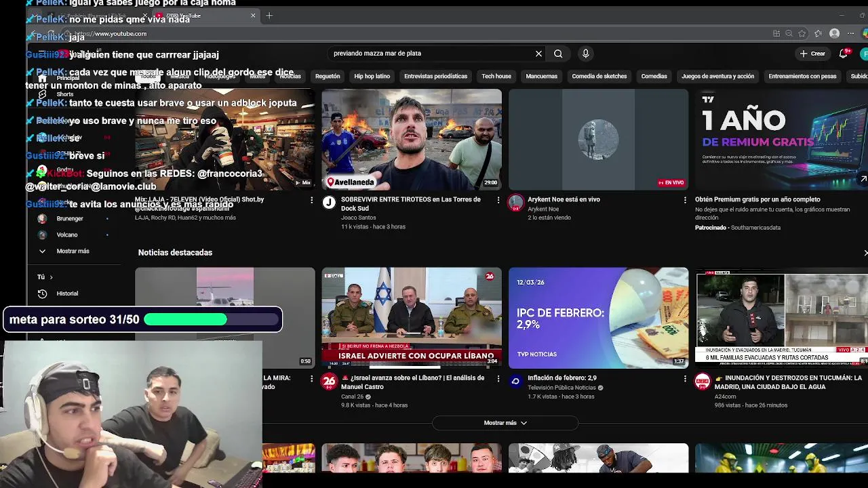Open the YouTube account avatar menu
868x488 pixels.
point(865,54)
